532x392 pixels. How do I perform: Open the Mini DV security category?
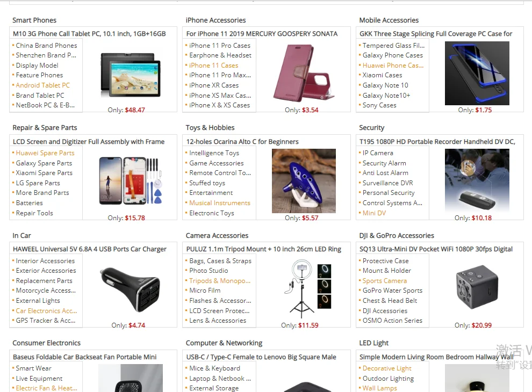[374, 213]
